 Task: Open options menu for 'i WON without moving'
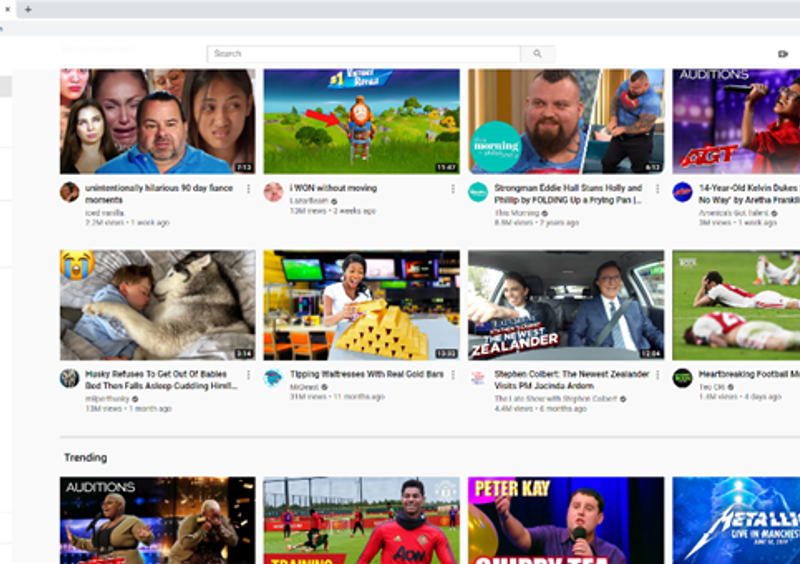[x=452, y=189]
